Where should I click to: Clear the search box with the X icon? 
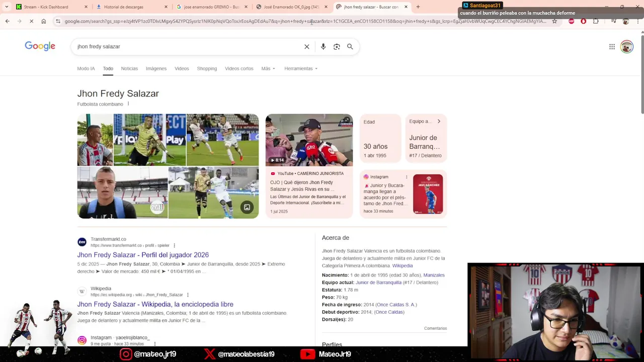pyautogui.click(x=307, y=46)
